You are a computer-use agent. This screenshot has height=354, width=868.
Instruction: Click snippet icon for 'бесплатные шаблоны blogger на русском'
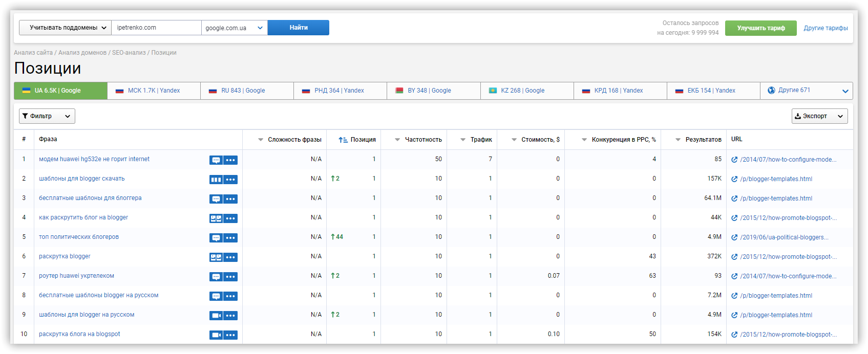[x=216, y=296]
